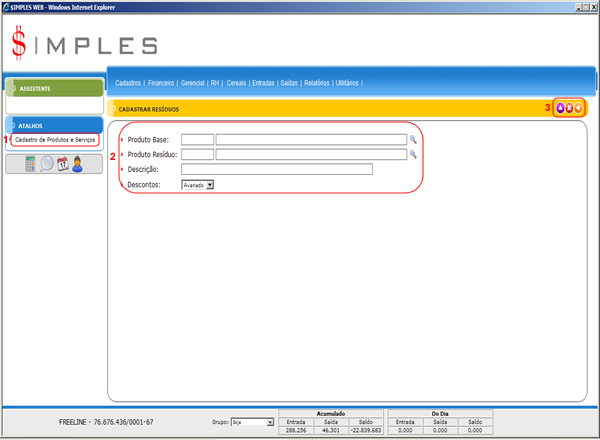Click the Produto Base code field
600x440 pixels.
click(197, 140)
